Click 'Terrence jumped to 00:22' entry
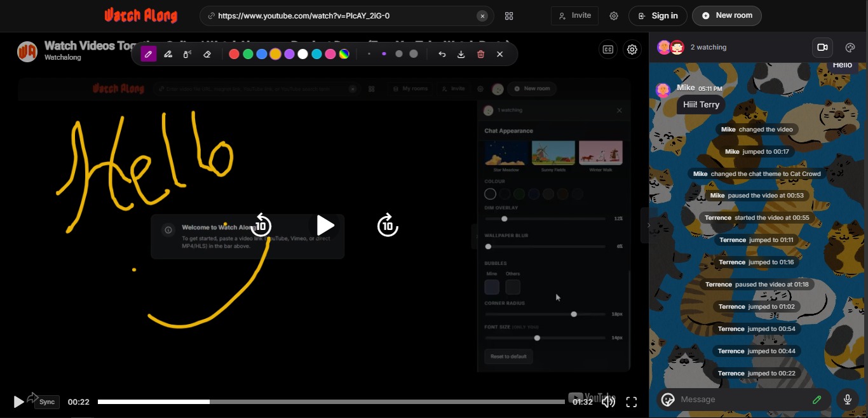This screenshot has width=868, height=418. coord(757,374)
